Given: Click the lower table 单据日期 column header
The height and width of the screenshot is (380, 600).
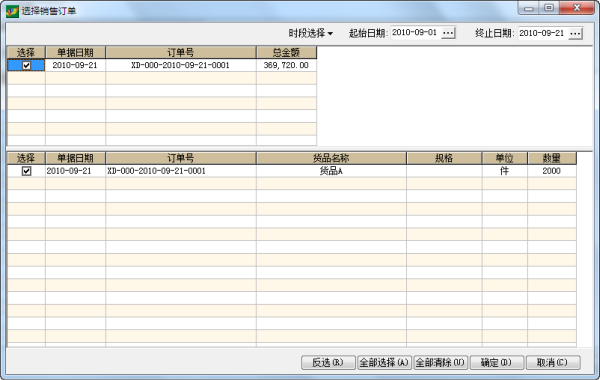Looking at the screenshot, I should pyautogui.click(x=75, y=158).
